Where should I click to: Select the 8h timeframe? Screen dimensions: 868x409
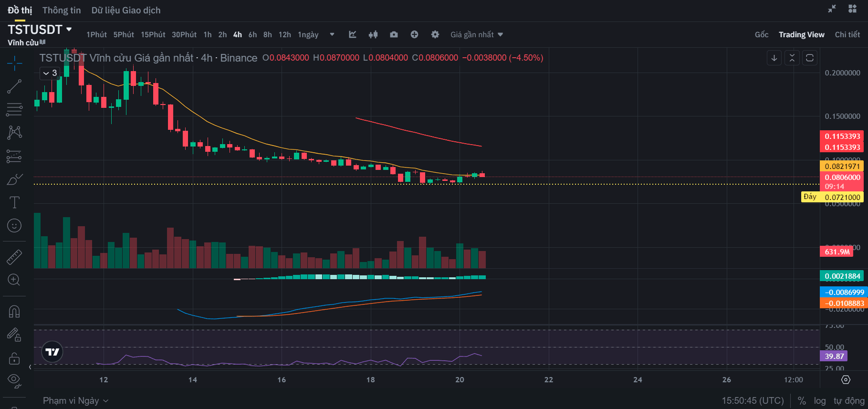pos(268,34)
